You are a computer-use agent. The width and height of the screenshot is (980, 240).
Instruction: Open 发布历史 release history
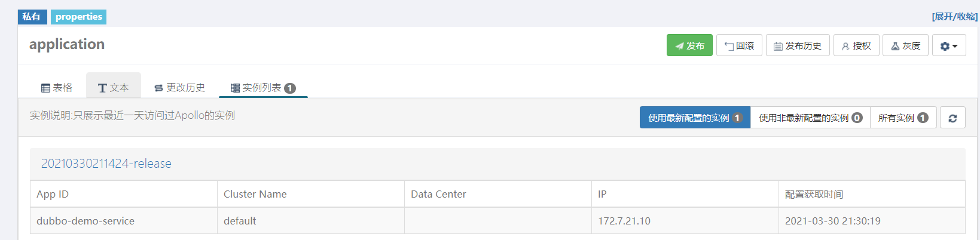click(x=798, y=45)
